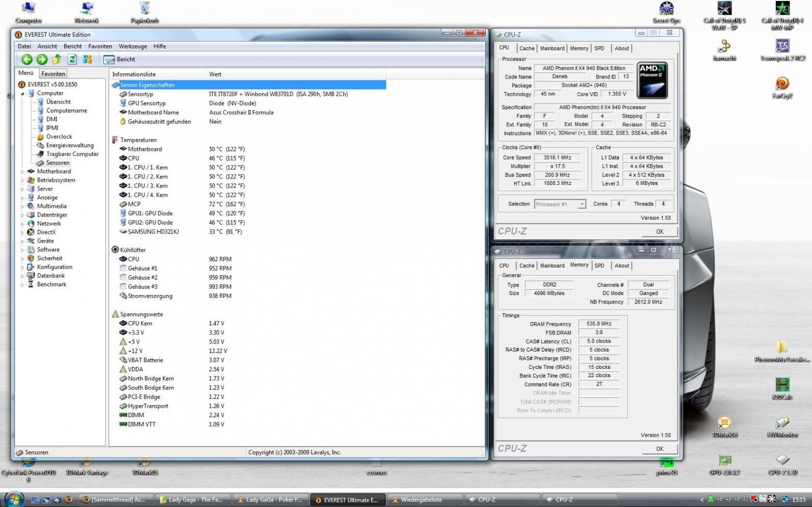Select Sensoren tree item

[x=58, y=163]
